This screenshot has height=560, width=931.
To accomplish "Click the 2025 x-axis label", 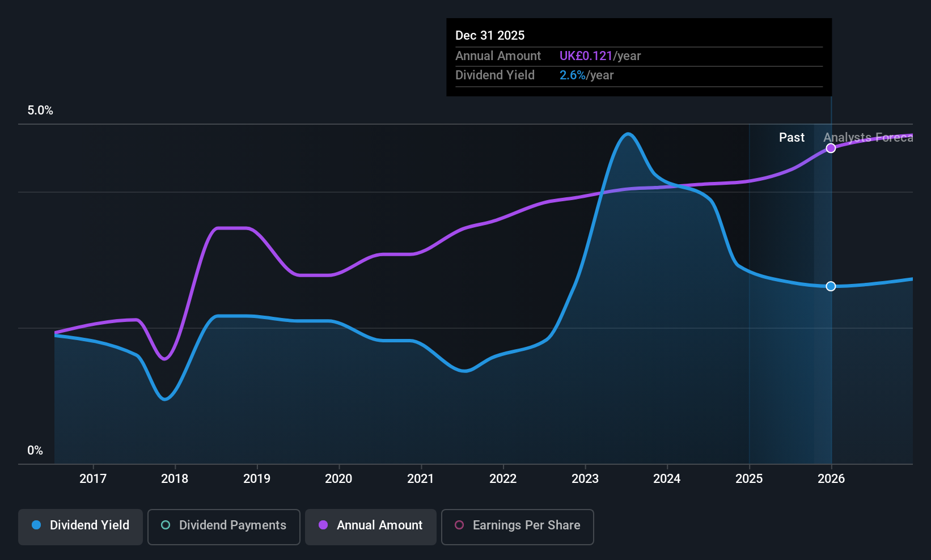I will (749, 478).
